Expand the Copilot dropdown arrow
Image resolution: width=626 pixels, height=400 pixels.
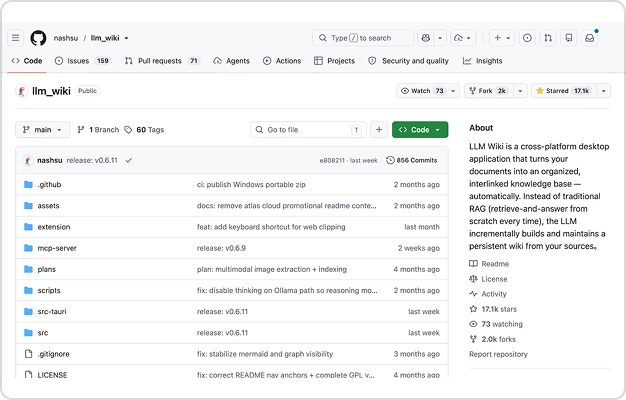[440, 38]
